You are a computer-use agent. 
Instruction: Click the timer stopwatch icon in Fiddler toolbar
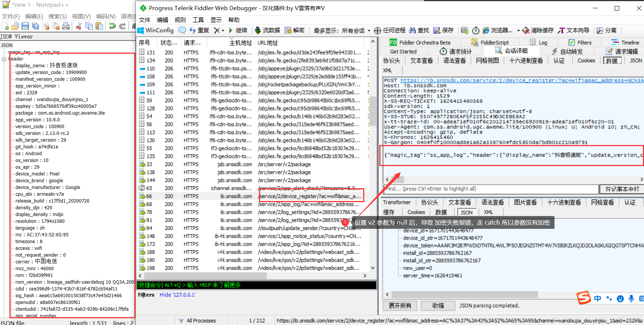[476, 30]
